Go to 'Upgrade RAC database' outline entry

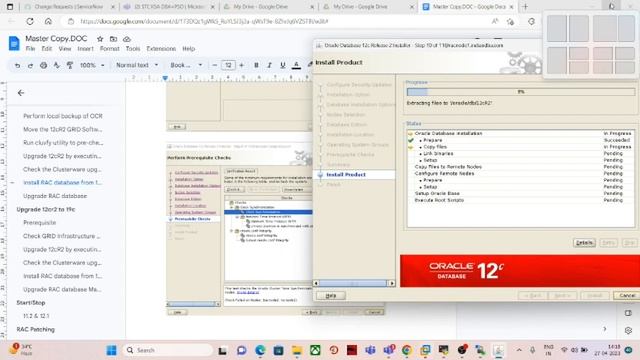tap(55, 196)
